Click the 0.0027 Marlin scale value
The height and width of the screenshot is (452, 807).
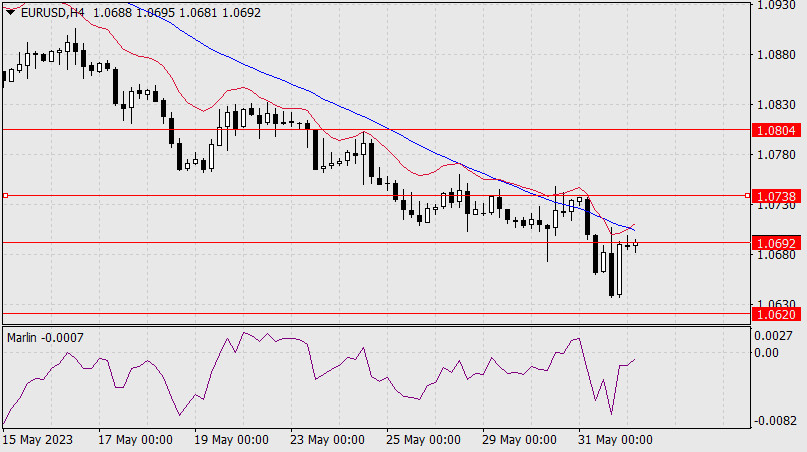(x=774, y=336)
